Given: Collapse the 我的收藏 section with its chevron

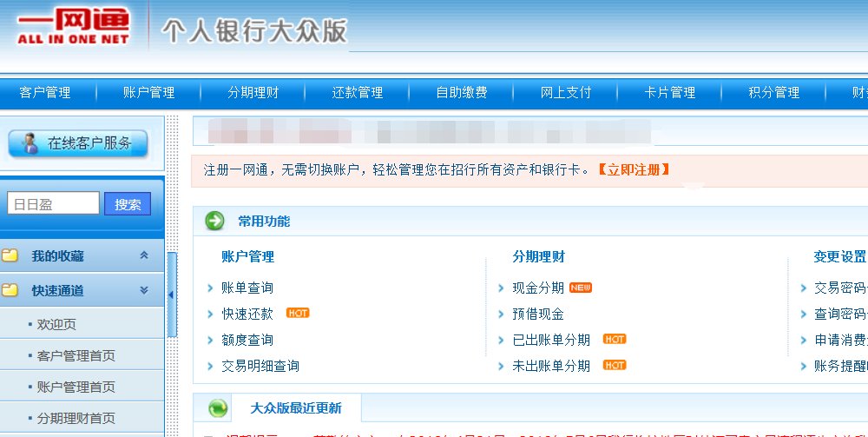Looking at the screenshot, I should coord(144,255).
